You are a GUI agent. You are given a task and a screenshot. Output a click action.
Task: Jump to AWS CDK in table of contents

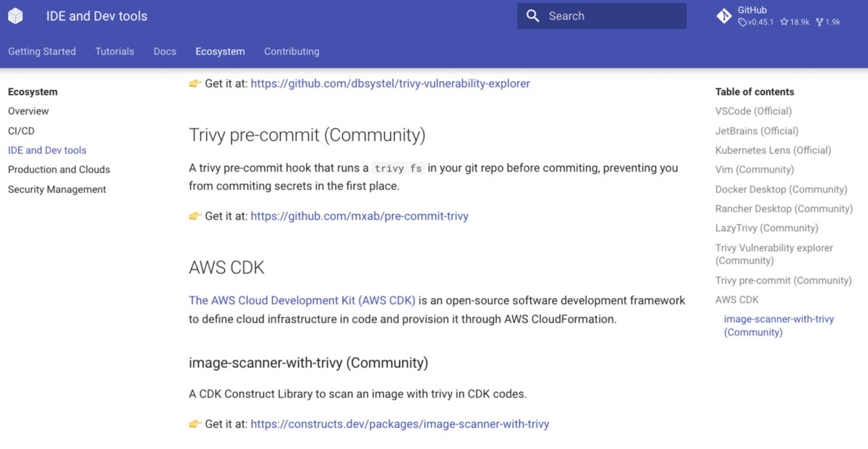737,300
